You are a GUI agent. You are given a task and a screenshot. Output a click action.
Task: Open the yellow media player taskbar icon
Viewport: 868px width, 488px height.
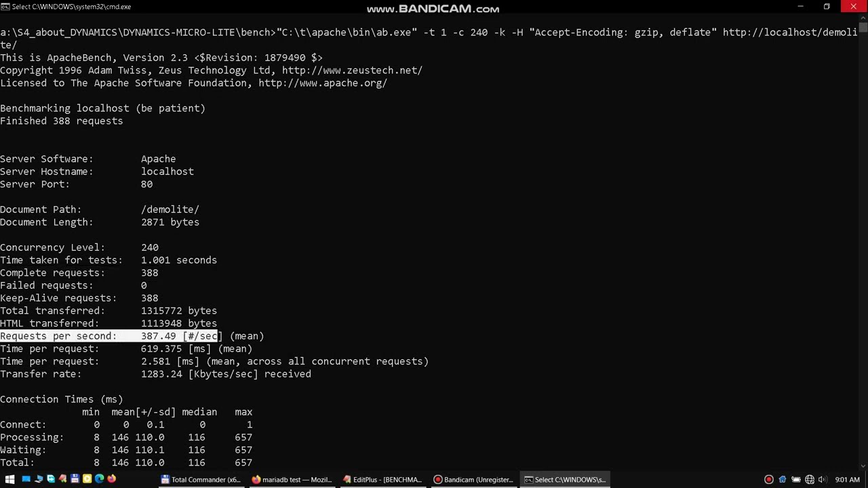click(87, 479)
